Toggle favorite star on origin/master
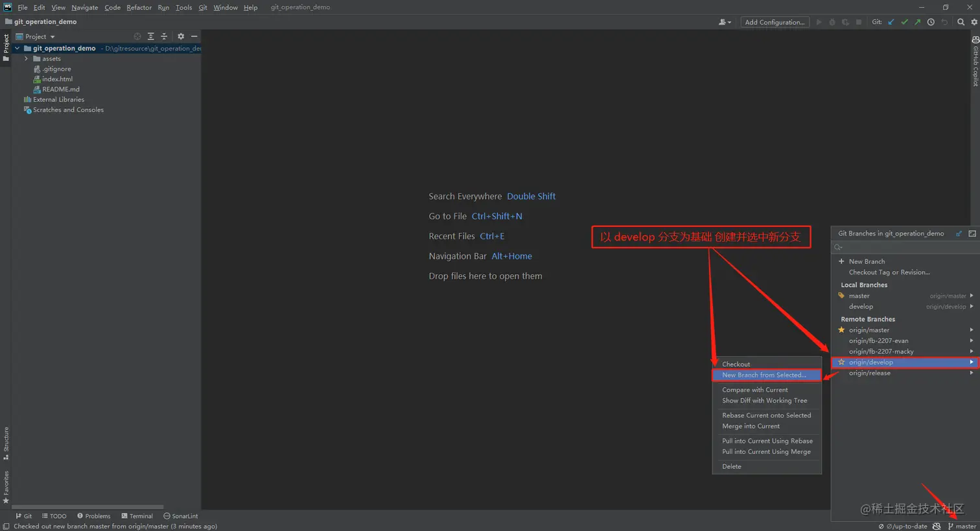 pos(841,330)
